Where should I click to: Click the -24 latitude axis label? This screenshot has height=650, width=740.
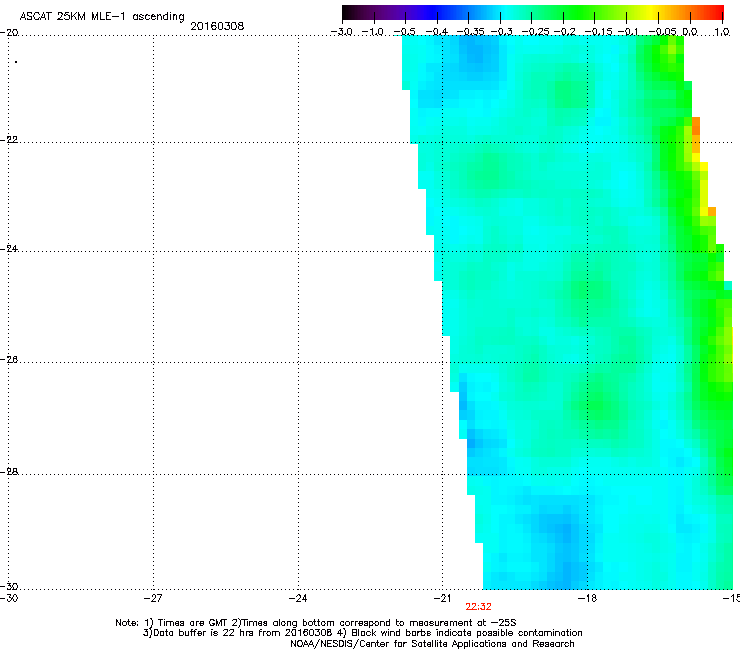[x=9, y=249]
